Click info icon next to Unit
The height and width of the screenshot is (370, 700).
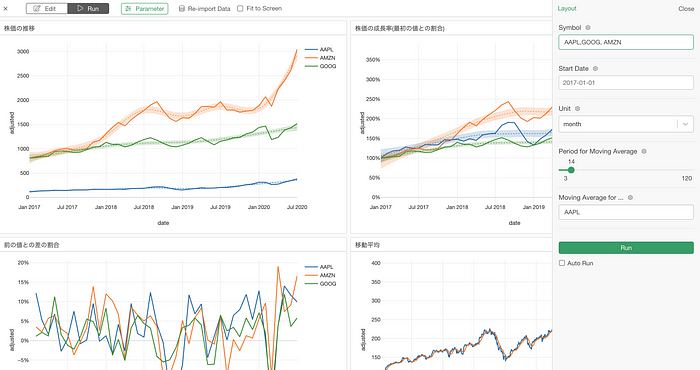click(577, 109)
